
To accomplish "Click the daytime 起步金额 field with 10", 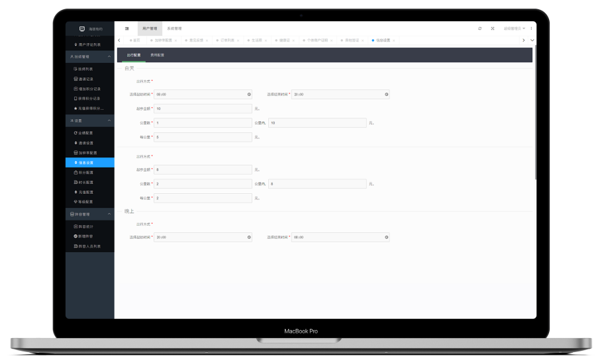I will click(203, 109).
